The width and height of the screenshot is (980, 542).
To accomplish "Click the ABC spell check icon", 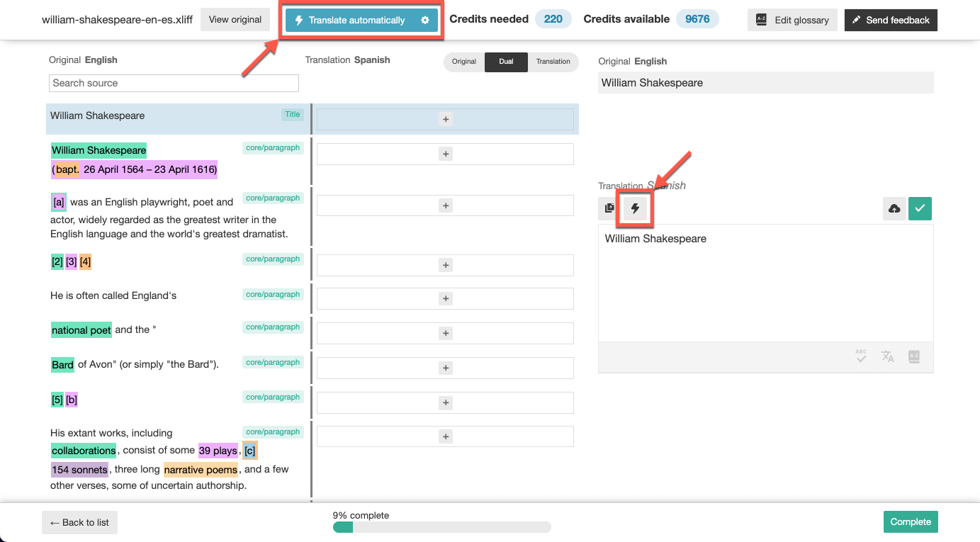I will (x=861, y=356).
